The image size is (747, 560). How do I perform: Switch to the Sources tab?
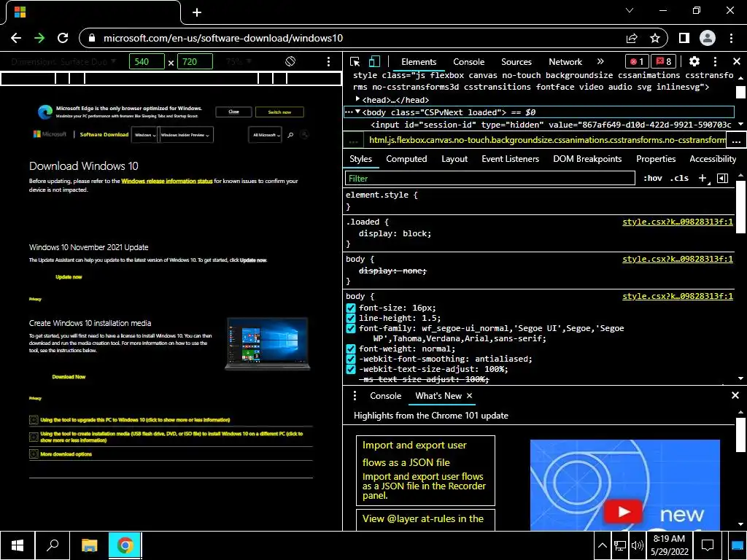(516, 62)
